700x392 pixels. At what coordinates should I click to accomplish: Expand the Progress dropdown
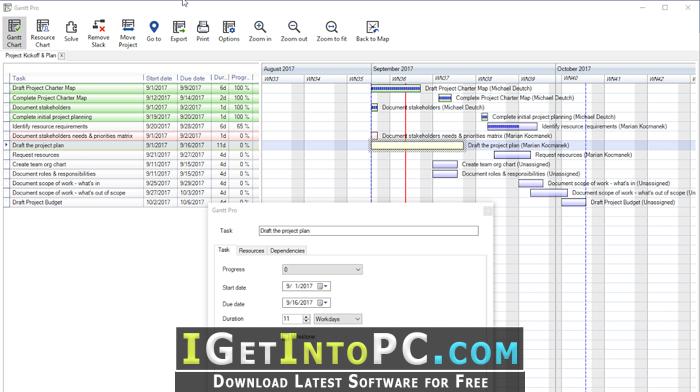tap(358, 269)
